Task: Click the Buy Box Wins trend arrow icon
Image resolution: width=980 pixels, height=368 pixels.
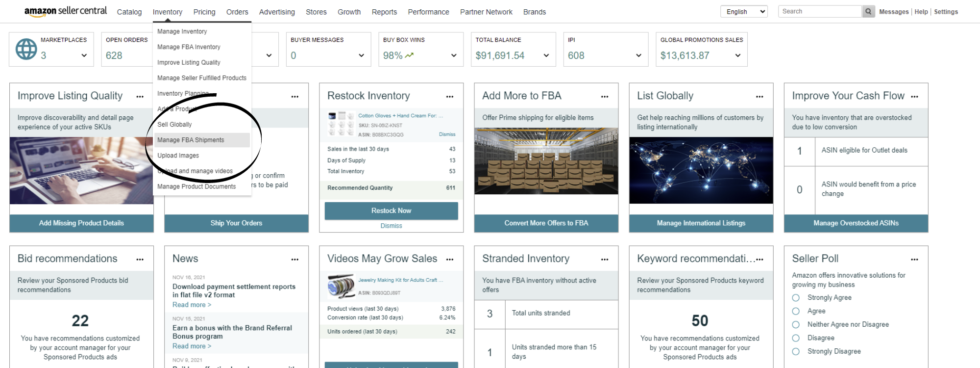Action: [409, 55]
